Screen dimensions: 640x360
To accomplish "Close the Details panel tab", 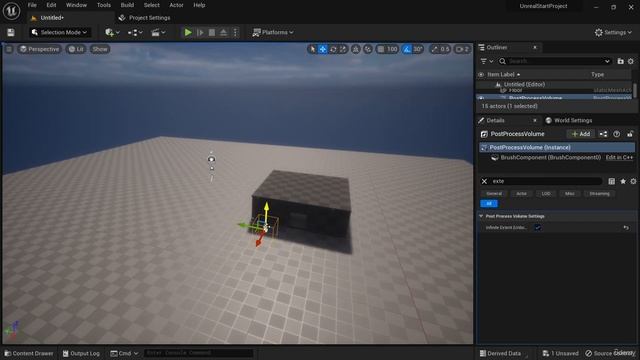I will pos(535,120).
